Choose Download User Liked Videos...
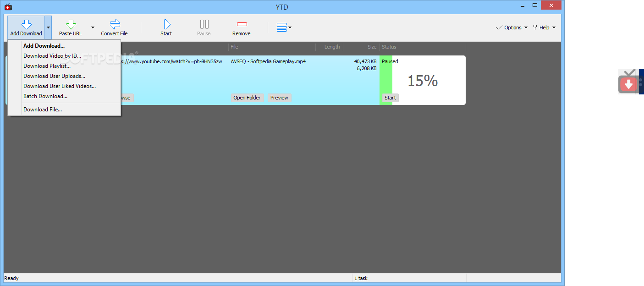644x286 pixels. [65, 86]
